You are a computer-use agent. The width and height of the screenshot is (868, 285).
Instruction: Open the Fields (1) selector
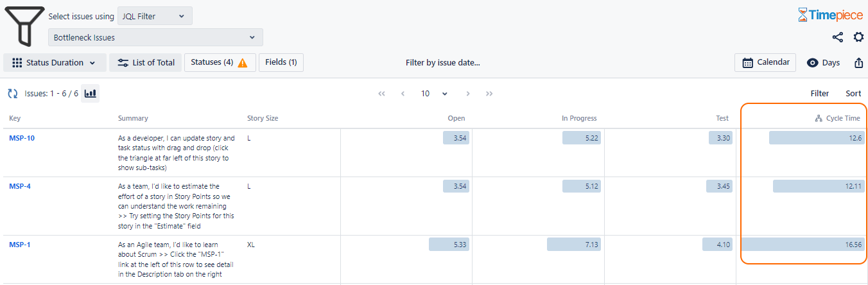click(x=281, y=62)
